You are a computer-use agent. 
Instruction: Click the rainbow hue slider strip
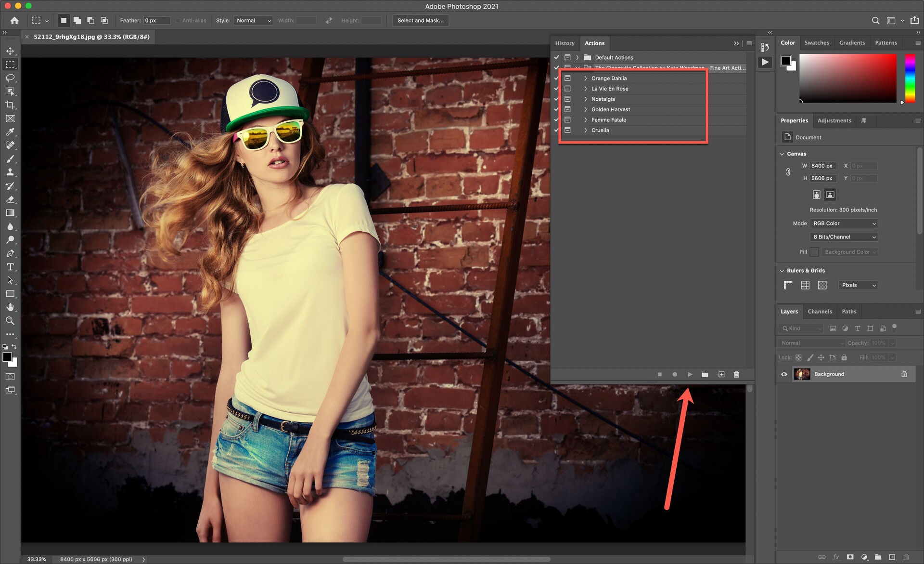tap(910, 78)
